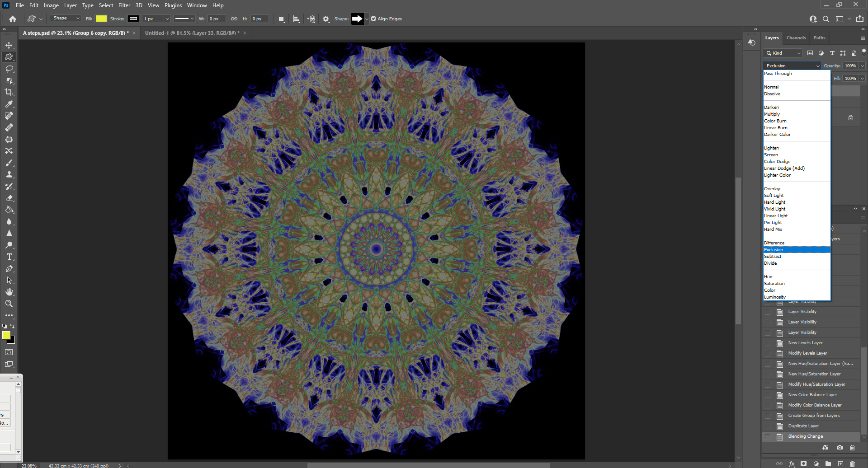Viewport: 868px width, 468px height.
Task: Open the custom Shape picker dropdown
Action: pos(367,19)
